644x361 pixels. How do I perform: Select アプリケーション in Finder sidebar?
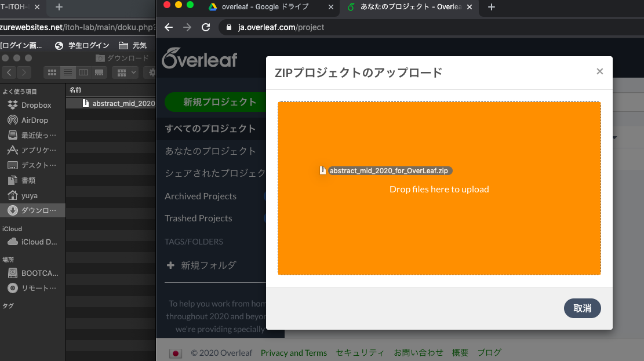click(x=33, y=150)
